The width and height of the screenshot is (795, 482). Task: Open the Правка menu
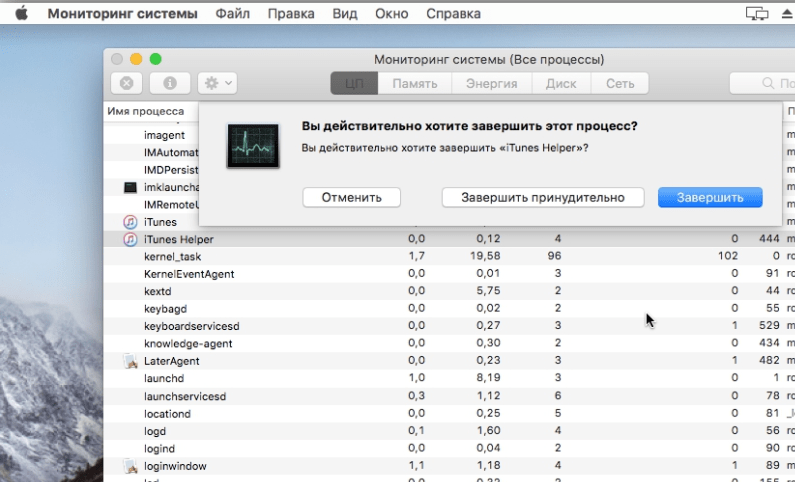[291, 14]
